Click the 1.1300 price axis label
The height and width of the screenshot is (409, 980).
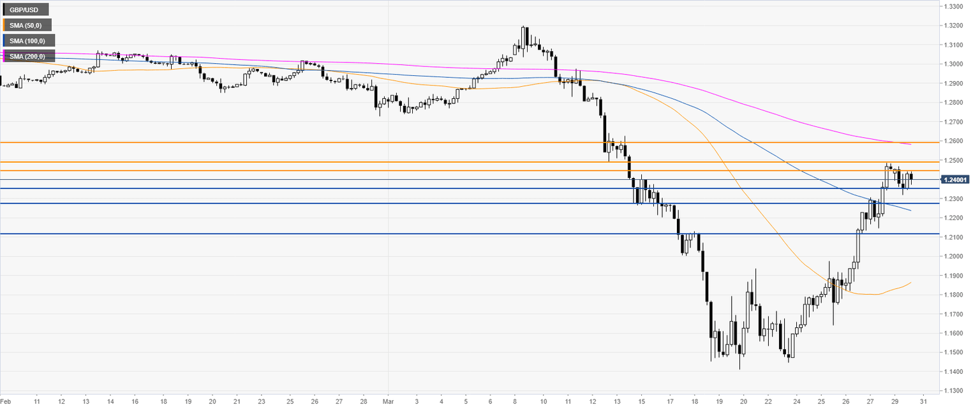pos(954,390)
